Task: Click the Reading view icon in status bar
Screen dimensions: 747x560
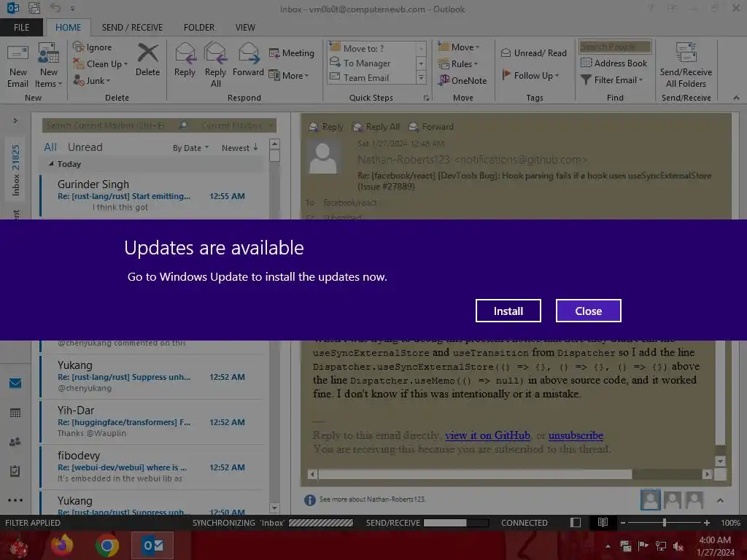Action: pos(603,522)
